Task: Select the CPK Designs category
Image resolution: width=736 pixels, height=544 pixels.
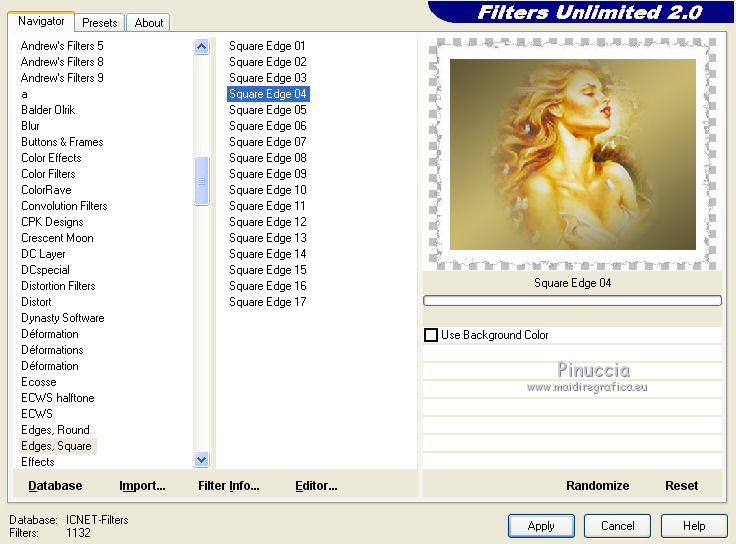Action: click(52, 222)
